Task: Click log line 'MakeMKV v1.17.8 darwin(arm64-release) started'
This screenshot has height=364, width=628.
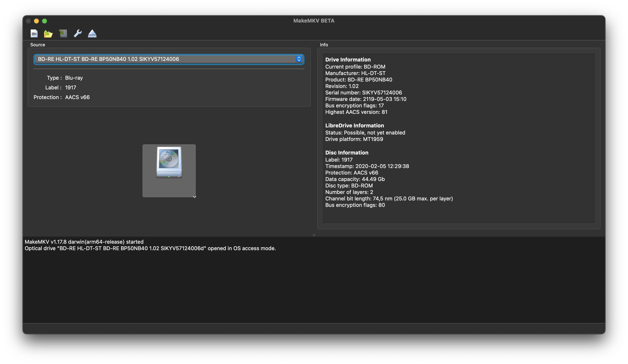Action: click(84, 242)
